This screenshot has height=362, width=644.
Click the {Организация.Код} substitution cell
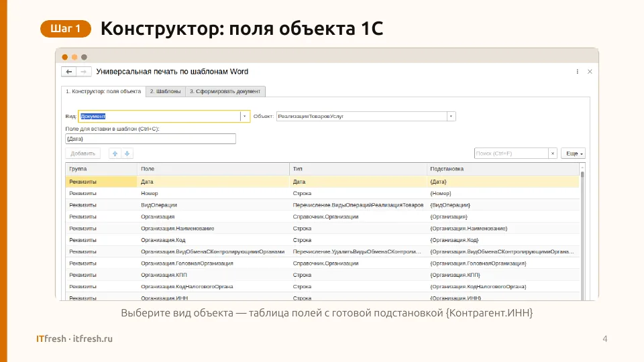(x=502, y=240)
